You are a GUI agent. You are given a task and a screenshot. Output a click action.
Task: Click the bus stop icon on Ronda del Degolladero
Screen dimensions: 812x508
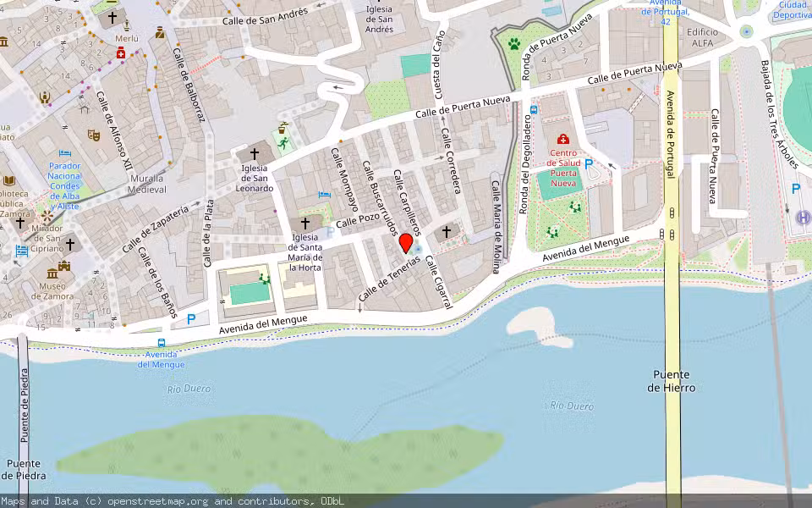coord(534,108)
